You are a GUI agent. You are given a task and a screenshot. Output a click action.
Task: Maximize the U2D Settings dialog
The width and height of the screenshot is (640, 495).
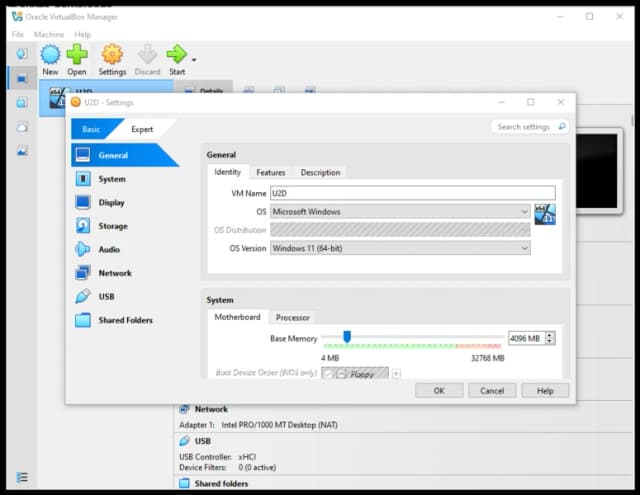click(530, 102)
